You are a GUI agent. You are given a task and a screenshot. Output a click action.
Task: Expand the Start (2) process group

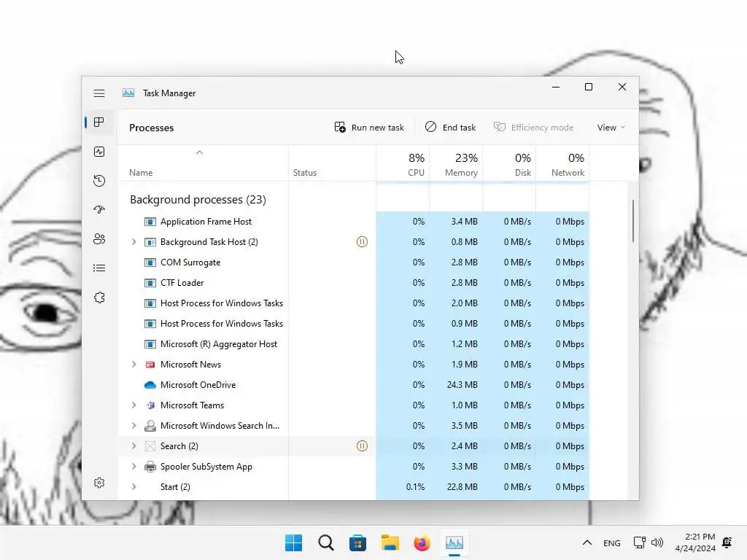pyautogui.click(x=134, y=486)
